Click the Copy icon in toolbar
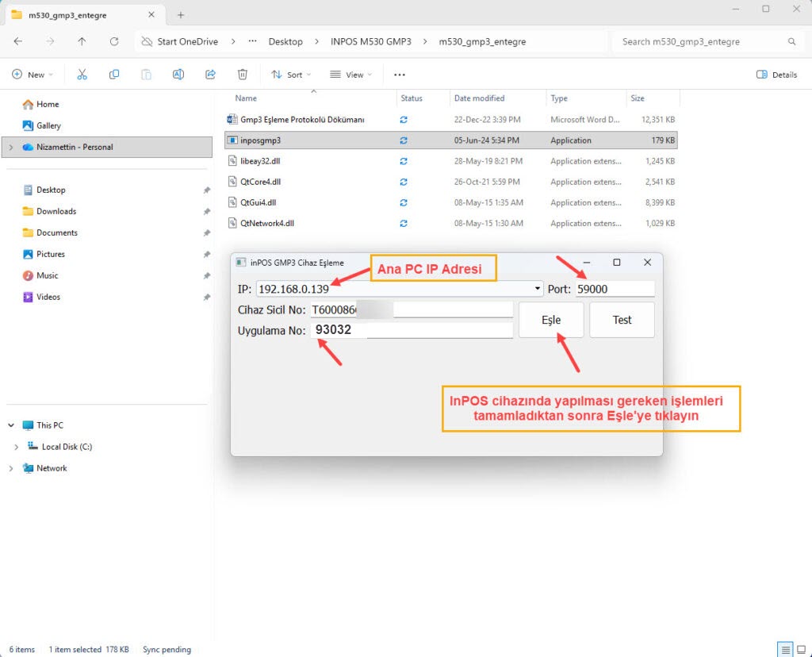Viewport: 812px width, 657px height. (114, 75)
